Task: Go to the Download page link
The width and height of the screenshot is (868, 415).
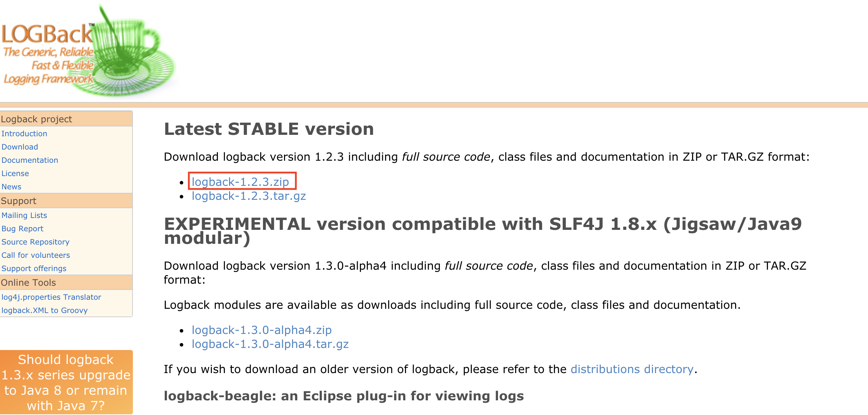Action: click(20, 147)
